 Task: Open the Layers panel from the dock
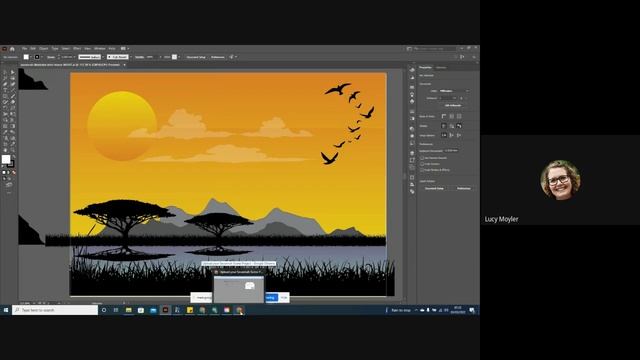(x=412, y=153)
